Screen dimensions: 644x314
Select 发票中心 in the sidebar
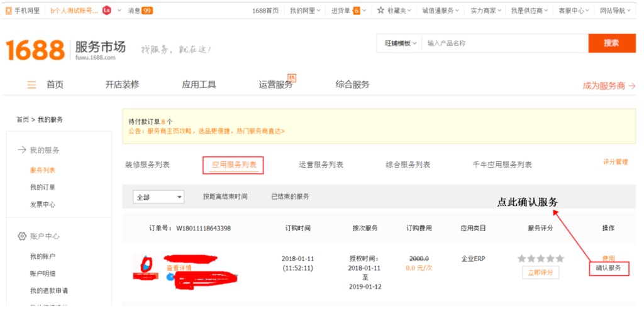[x=43, y=205]
